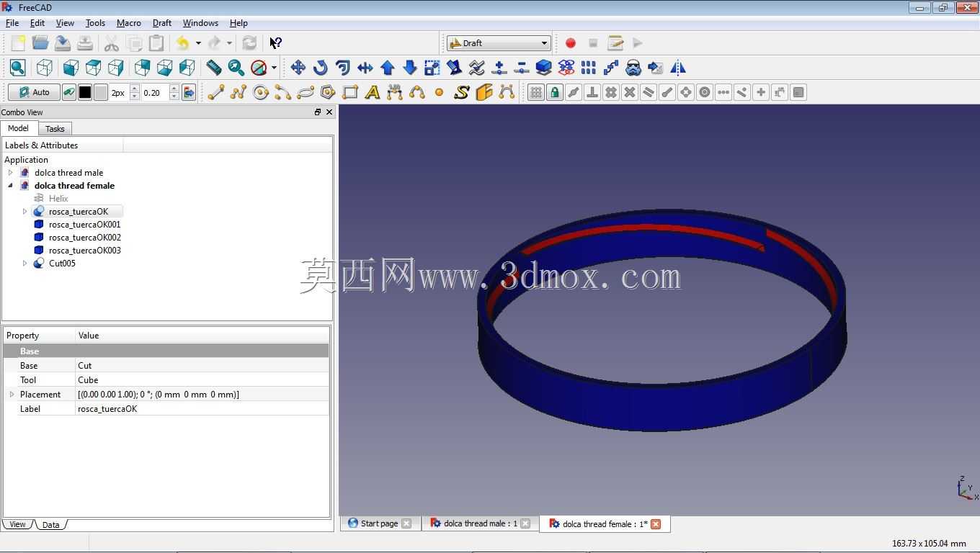Screen dimensions: 980x553
Task: Expand the rosca_tuercaOK tree node
Action: tap(24, 212)
